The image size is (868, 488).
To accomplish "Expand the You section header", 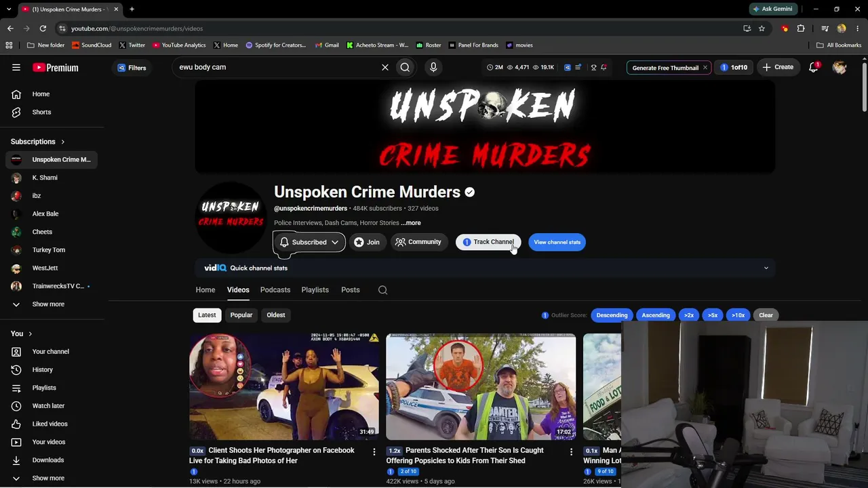I will click(22, 333).
